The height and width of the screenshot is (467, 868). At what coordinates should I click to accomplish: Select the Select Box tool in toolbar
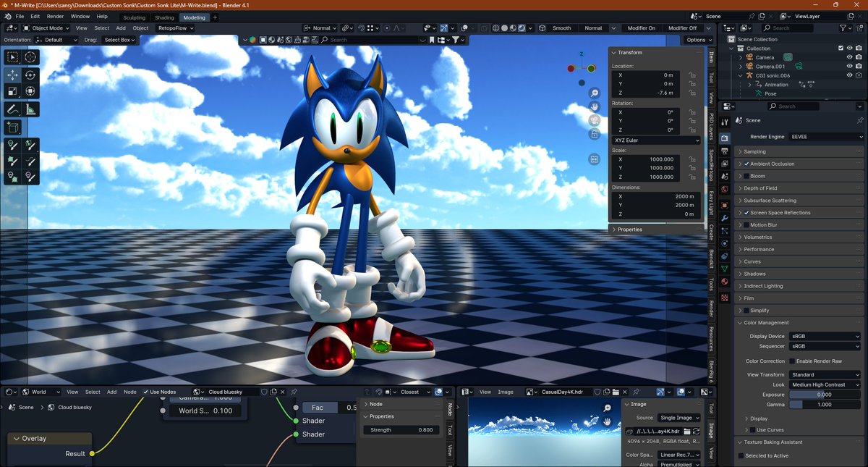coord(13,57)
